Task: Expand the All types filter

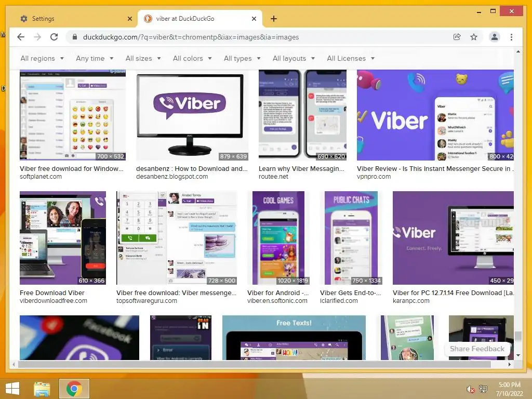Action: tap(242, 58)
